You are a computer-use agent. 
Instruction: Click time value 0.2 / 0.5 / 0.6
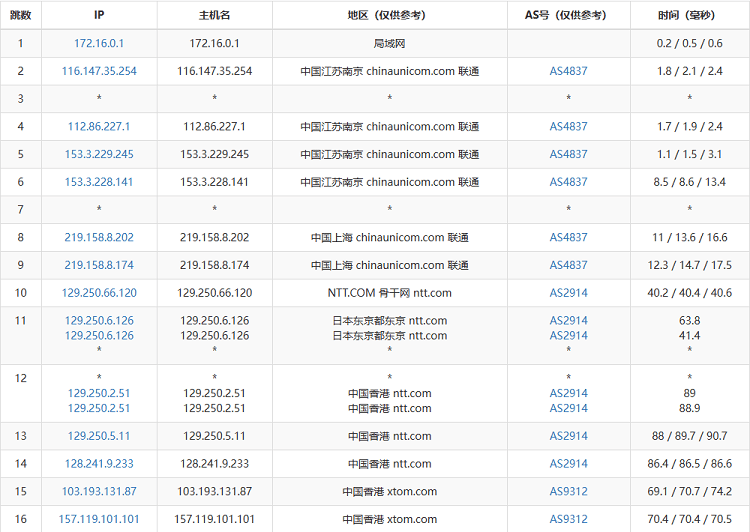tap(689, 44)
